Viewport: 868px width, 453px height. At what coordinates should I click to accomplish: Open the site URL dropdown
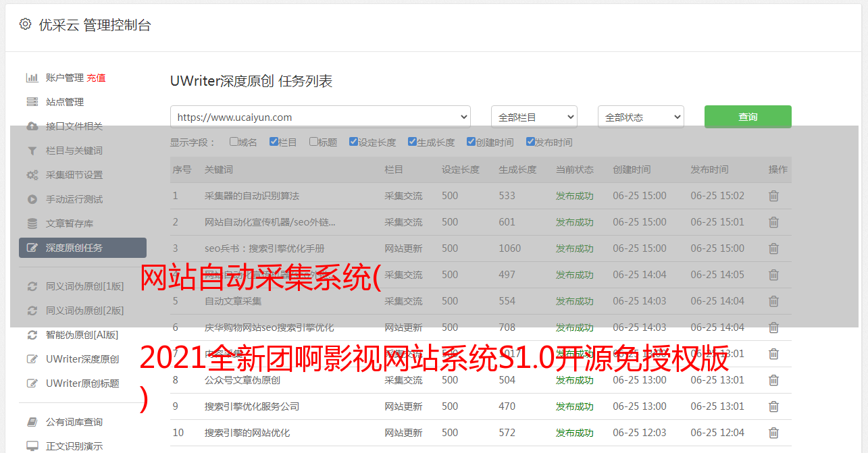coord(320,117)
